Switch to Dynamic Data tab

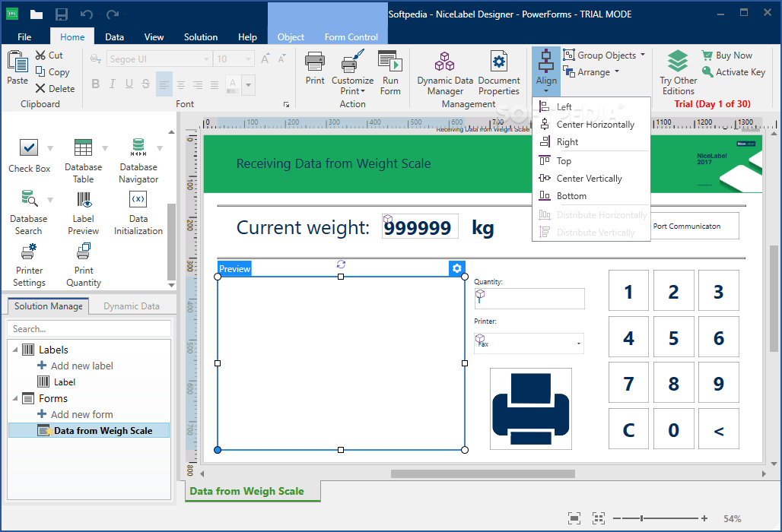[x=132, y=306]
